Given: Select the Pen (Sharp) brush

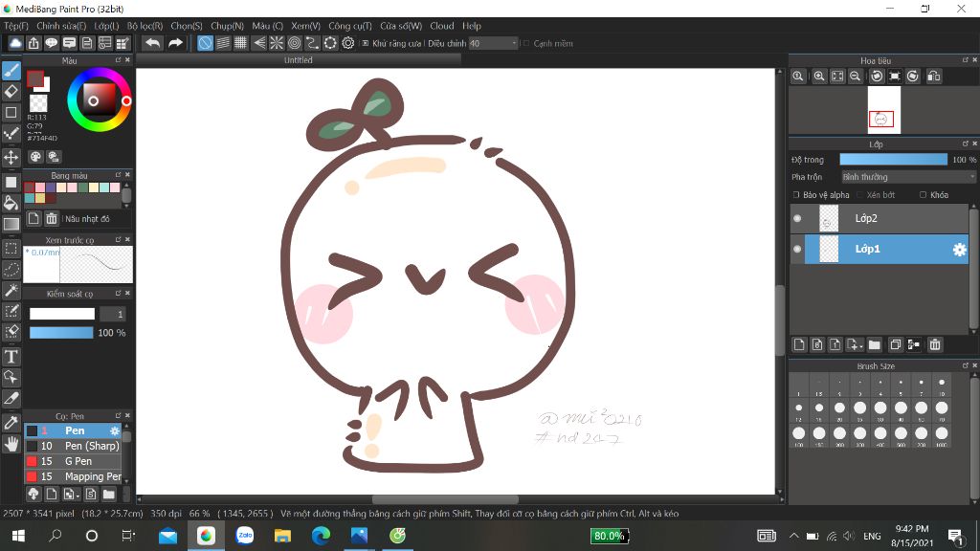Looking at the screenshot, I should click(x=73, y=446).
